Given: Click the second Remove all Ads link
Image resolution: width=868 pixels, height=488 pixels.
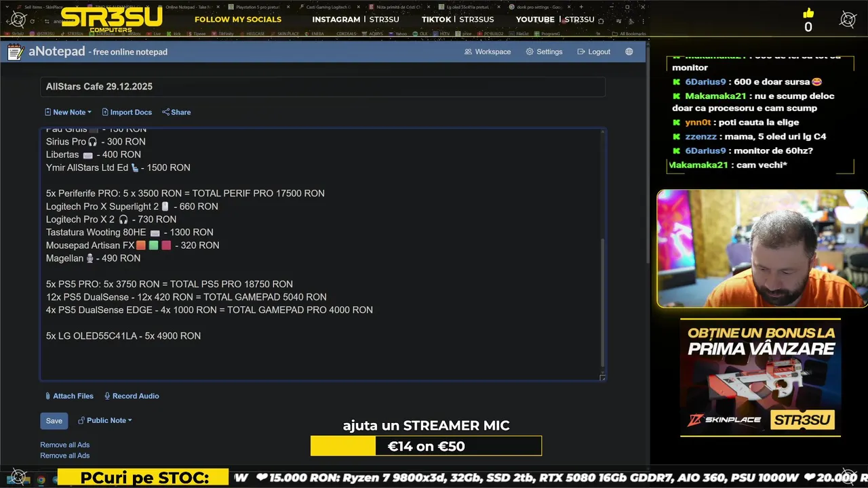Looking at the screenshot, I should pyautogui.click(x=64, y=455).
